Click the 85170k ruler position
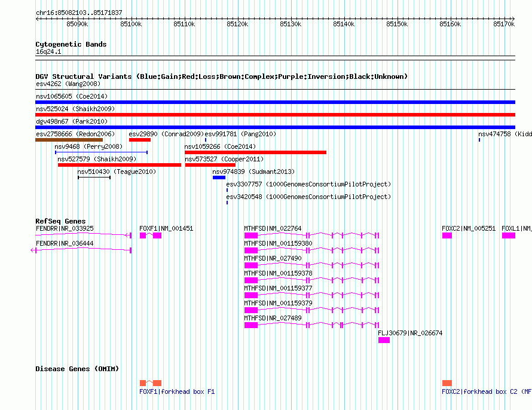This screenshot has width=532, height=410. tap(504, 24)
